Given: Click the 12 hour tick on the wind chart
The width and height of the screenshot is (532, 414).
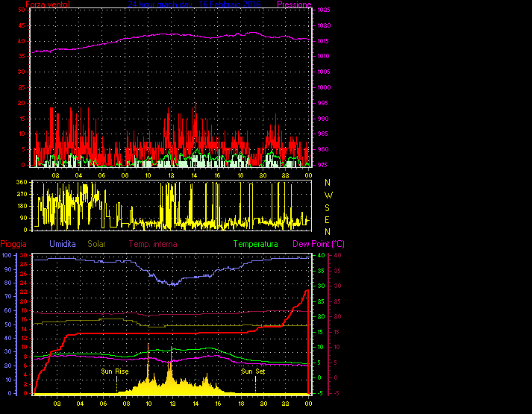Looking at the screenshot, I should [x=171, y=175].
